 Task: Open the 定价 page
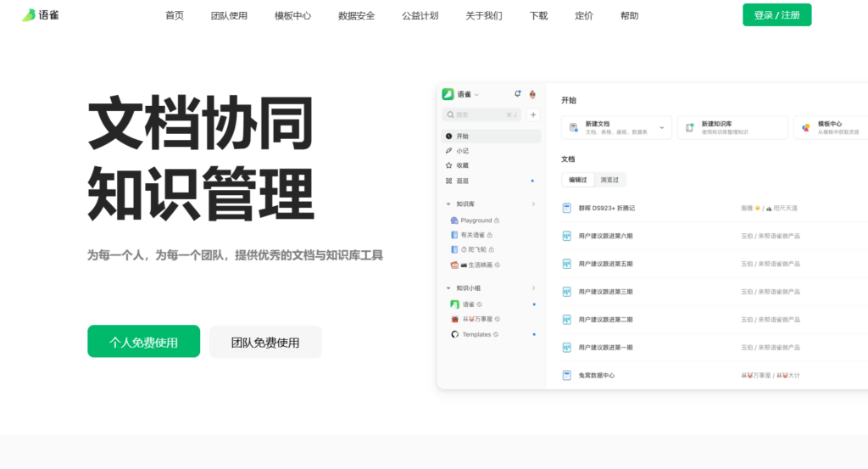[x=583, y=15]
